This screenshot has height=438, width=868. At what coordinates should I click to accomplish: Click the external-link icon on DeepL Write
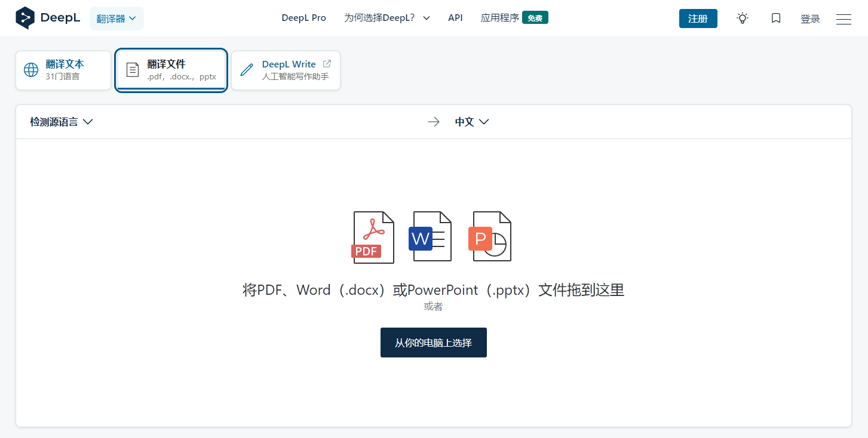(327, 64)
